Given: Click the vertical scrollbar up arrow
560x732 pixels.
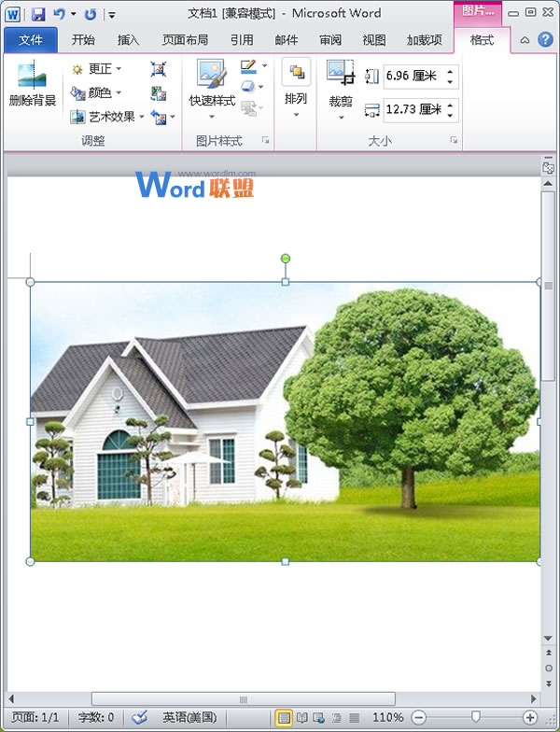Looking at the screenshot, I should pos(549,183).
